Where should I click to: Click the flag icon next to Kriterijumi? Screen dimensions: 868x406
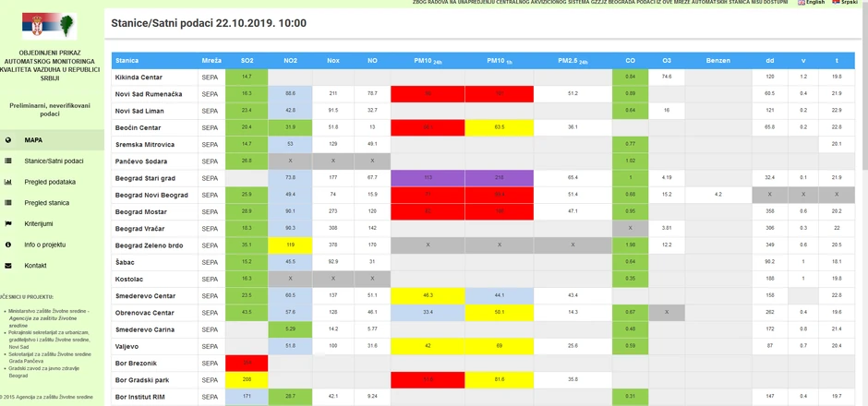tap(7, 224)
